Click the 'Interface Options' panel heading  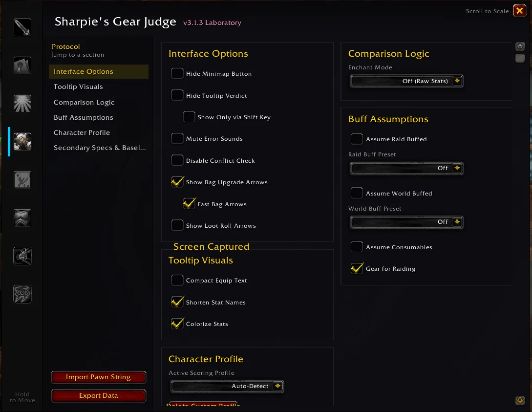pyautogui.click(x=208, y=54)
